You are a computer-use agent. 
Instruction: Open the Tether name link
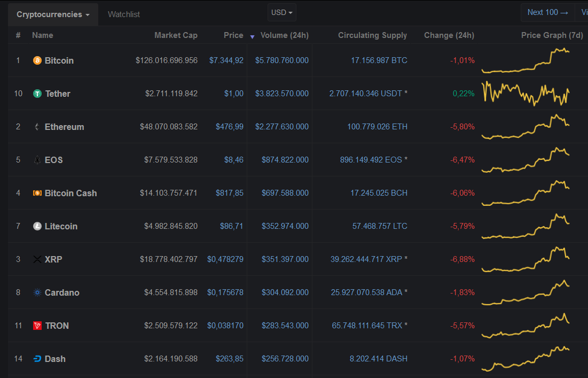click(58, 94)
